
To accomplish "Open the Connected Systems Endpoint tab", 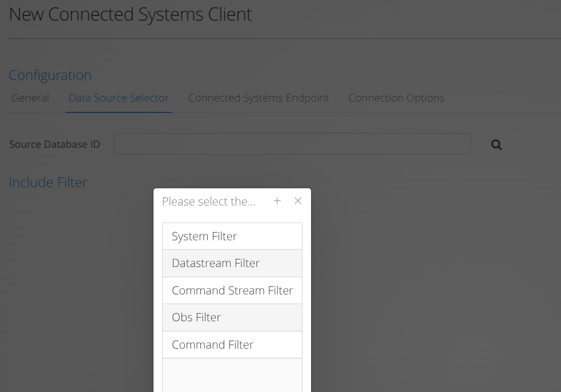I will pos(259,98).
